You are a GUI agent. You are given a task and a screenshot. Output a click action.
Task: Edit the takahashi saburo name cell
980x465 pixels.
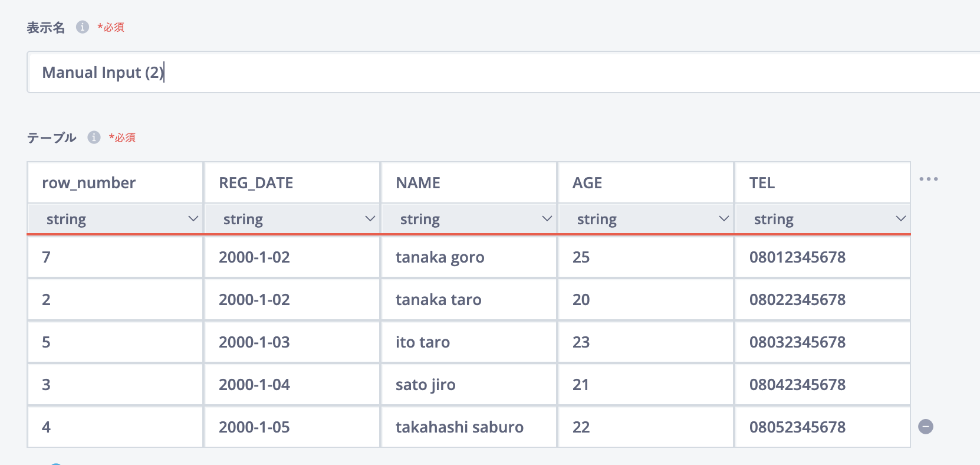coord(469,427)
